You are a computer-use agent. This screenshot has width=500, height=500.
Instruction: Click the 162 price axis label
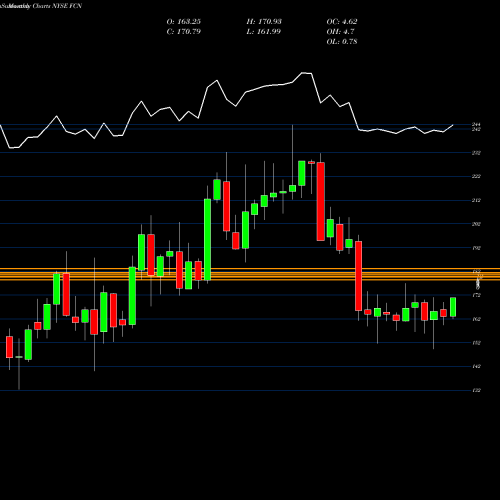(x=476, y=319)
